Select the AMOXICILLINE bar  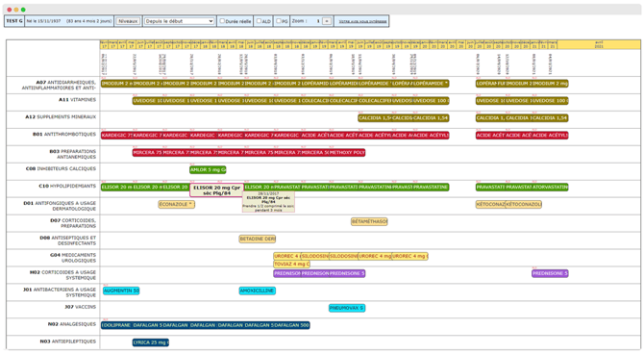[x=258, y=291]
